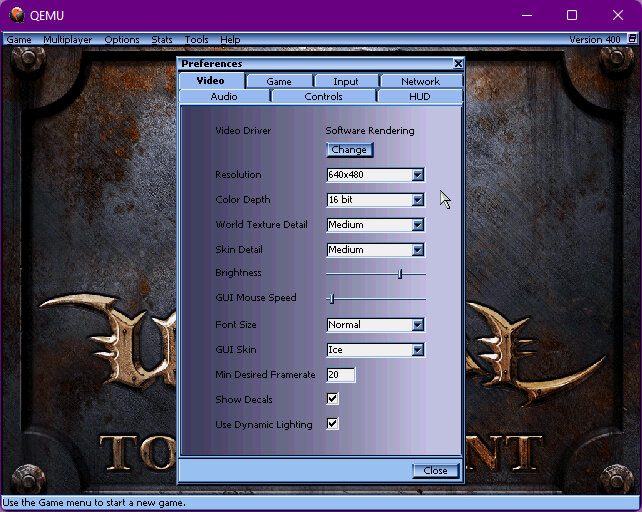Switch to the Audio tab

click(x=224, y=97)
